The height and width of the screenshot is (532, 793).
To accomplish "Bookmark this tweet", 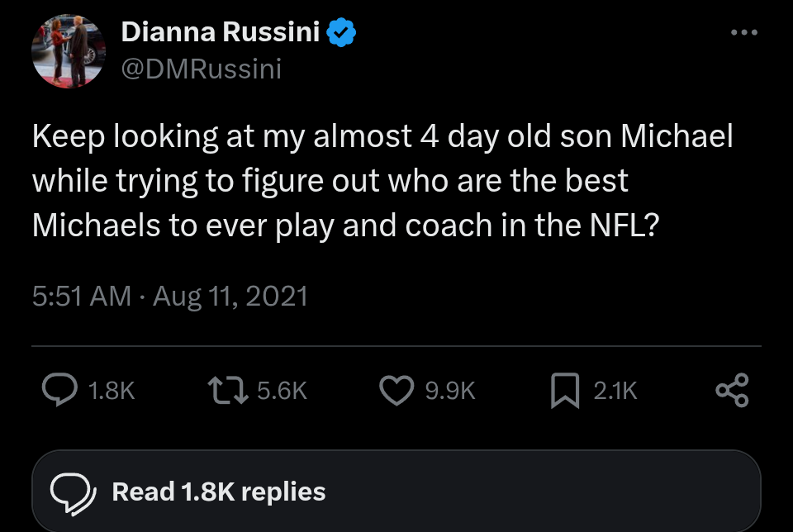I will pyautogui.click(x=565, y=390).
